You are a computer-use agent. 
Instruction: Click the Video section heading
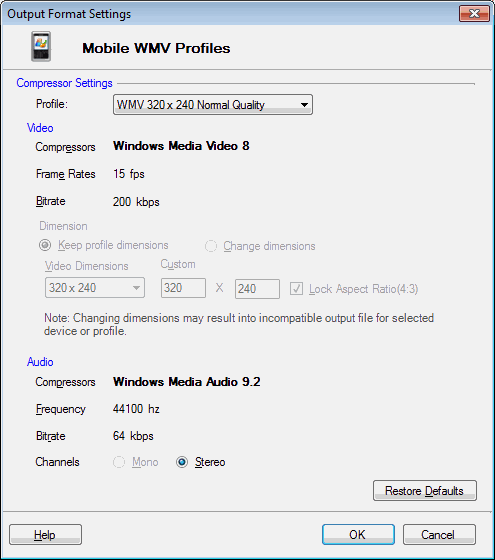click(x=40, y=128)
